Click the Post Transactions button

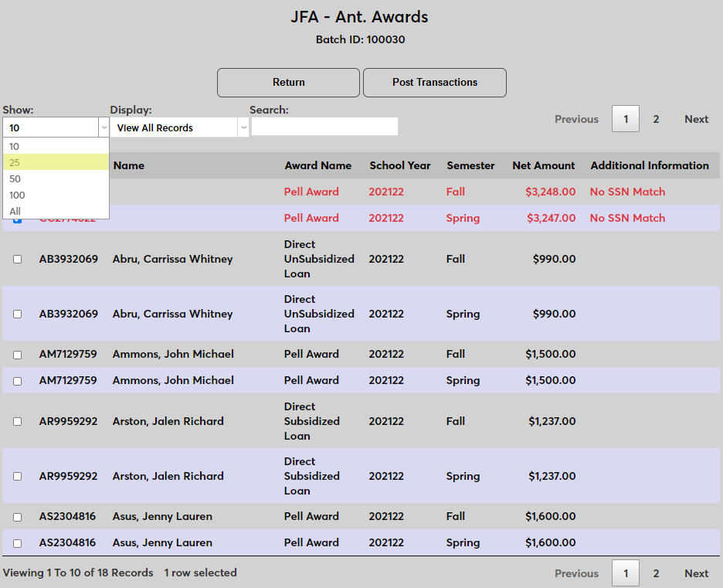[434, 82]
